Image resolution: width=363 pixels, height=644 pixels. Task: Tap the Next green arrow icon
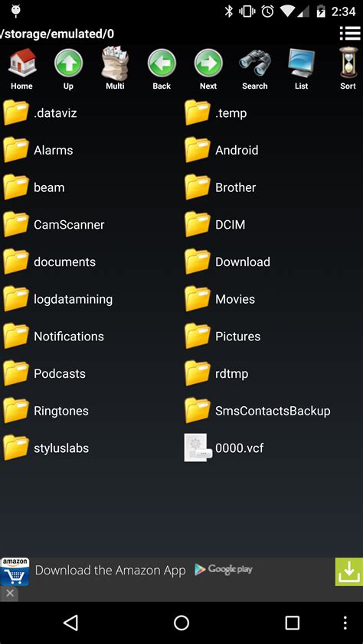tap(208, 63)
